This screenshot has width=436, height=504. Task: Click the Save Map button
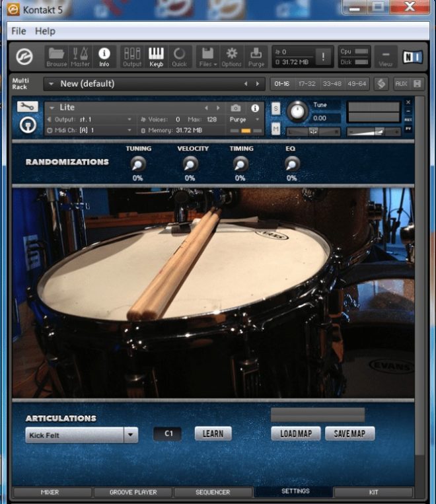click(350, 434)
